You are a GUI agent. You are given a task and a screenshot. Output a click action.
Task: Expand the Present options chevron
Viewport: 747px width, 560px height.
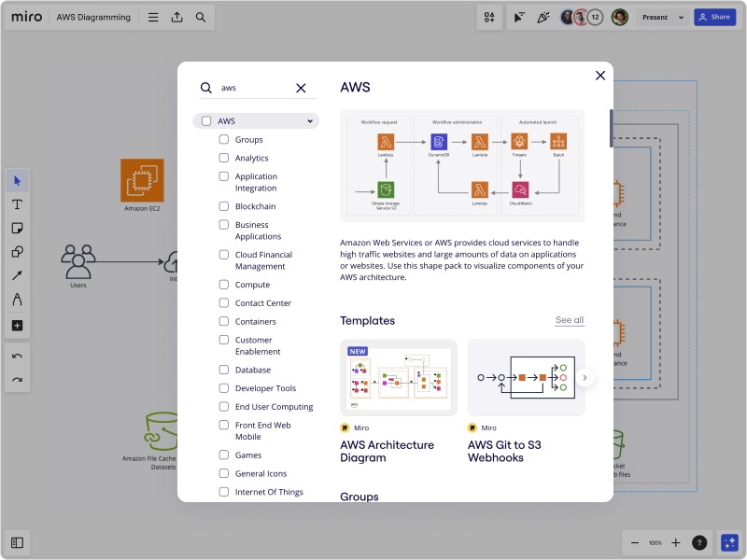681,16
